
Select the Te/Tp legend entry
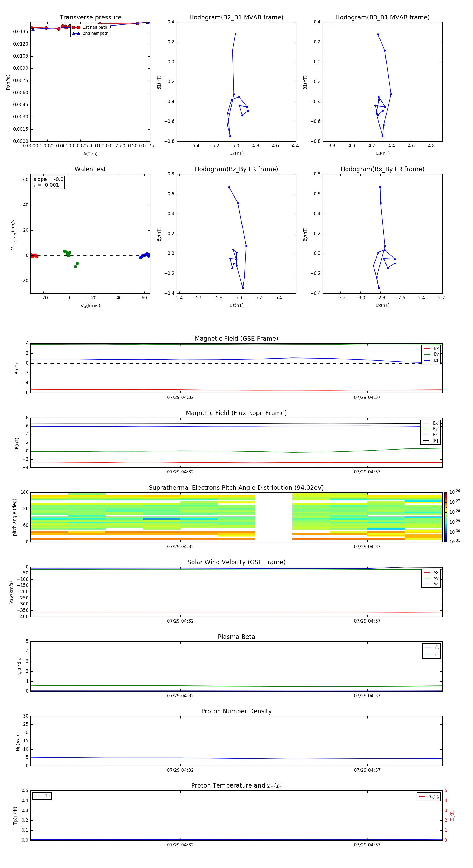coord(429,796)
